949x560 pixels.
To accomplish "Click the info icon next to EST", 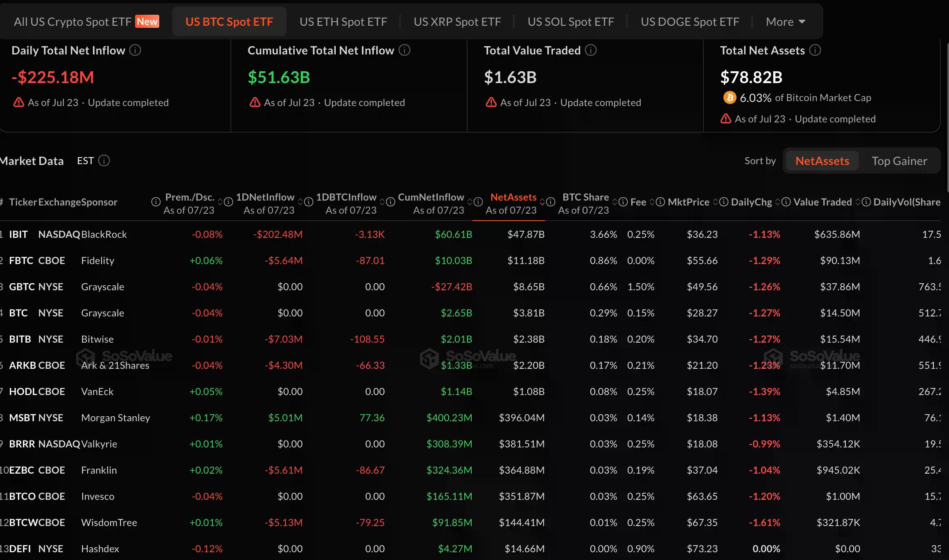I will (104, 160).
